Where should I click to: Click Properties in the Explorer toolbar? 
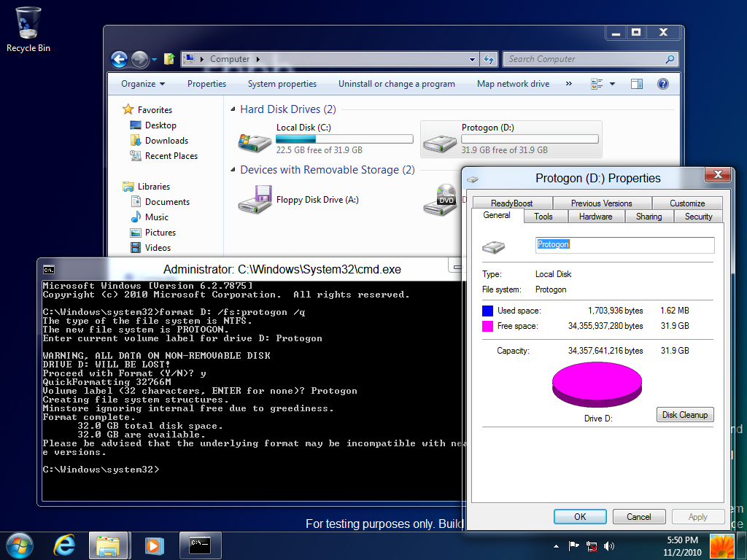206,84
